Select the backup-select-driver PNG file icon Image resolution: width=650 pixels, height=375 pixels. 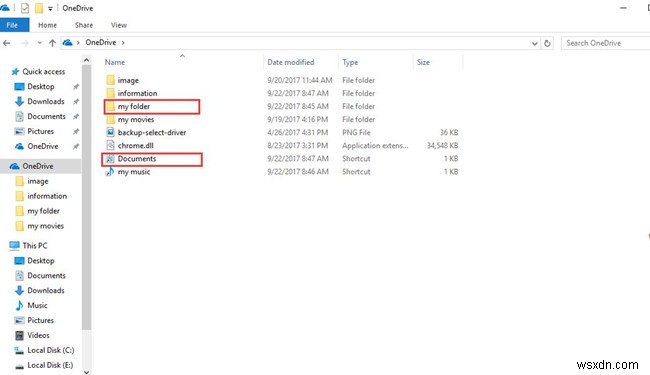tap(110, 132)
